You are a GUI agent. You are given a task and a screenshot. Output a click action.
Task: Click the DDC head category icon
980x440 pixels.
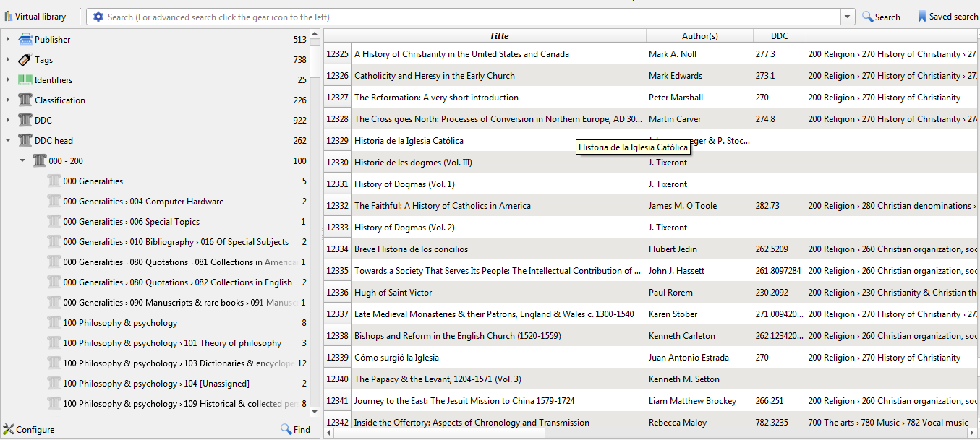point(25,141)
